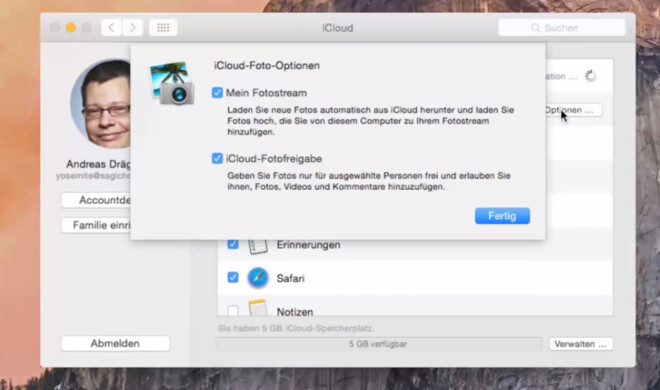Click the iCloud-Foto-Optionen heading
The image size is (660, 390).
[x=267, y=66]
